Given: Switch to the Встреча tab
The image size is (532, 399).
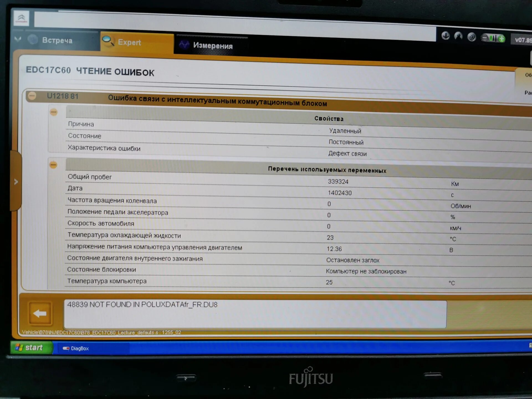Looking at the screenshot, I should coord(57,40).
